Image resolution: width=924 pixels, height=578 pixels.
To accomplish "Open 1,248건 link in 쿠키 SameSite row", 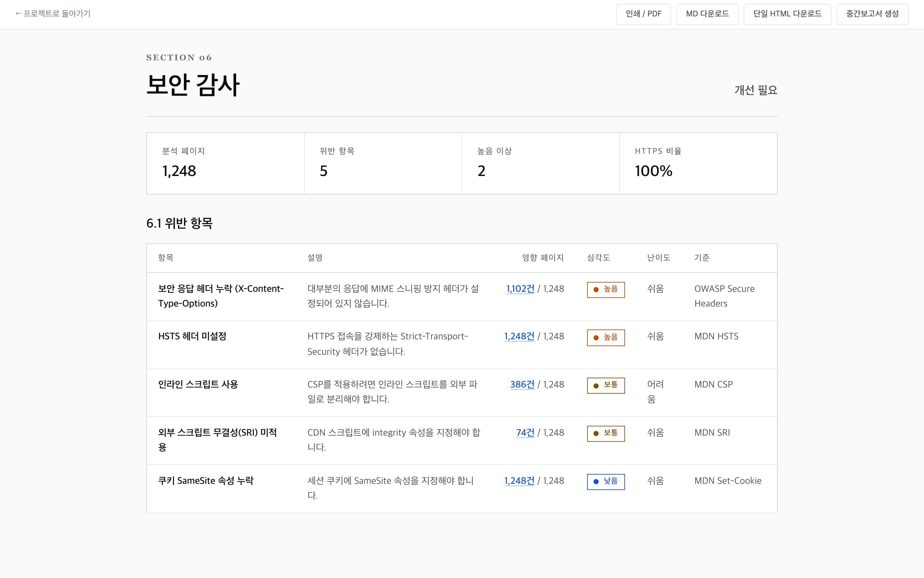I will (x=519, y=481).
